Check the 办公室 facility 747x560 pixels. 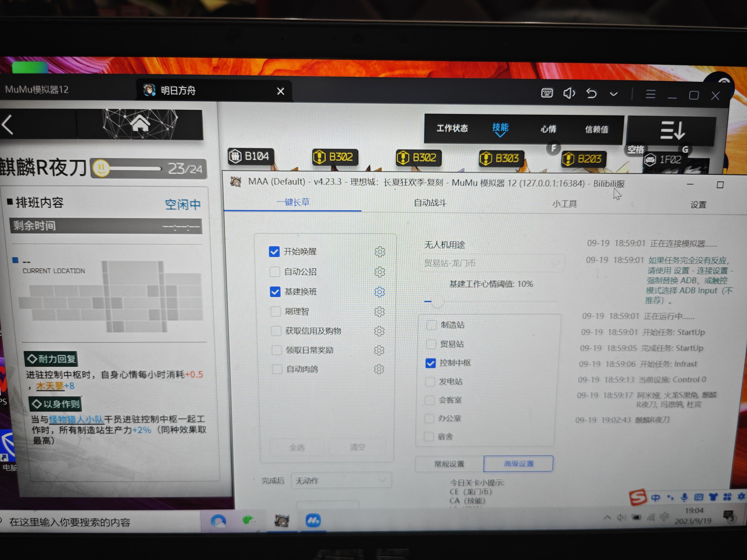coord(429,418)
